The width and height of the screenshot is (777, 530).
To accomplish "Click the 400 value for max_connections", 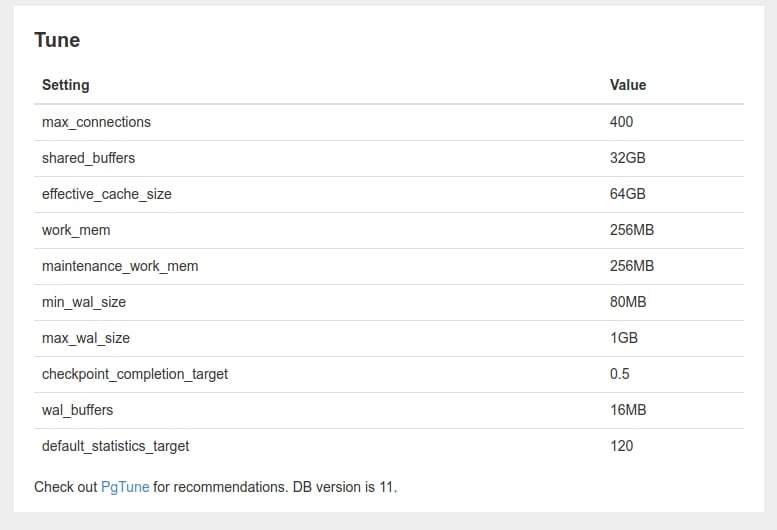I will pos(621,122).
